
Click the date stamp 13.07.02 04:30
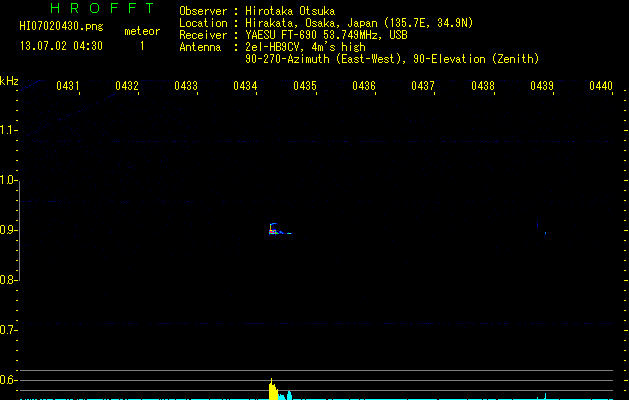click(61, 46)
